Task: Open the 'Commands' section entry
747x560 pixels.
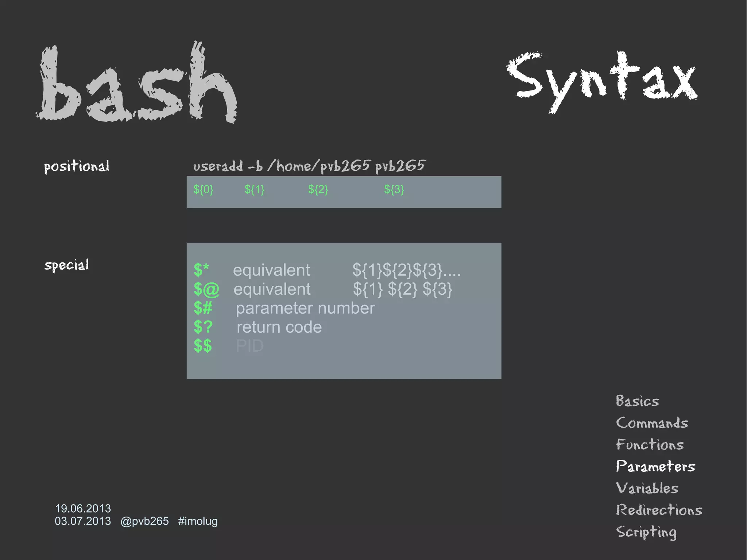Action: click(652, 423)
